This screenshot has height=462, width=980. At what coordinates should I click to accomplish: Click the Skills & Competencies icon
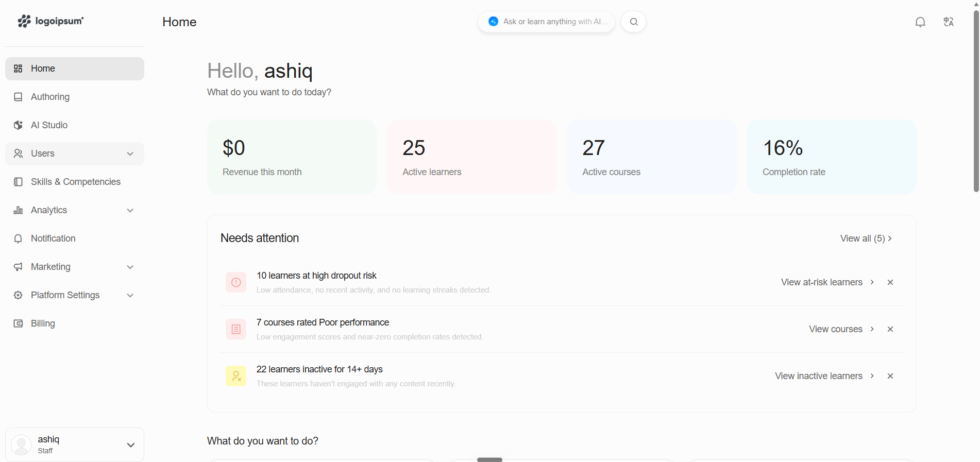coord(18,182)
